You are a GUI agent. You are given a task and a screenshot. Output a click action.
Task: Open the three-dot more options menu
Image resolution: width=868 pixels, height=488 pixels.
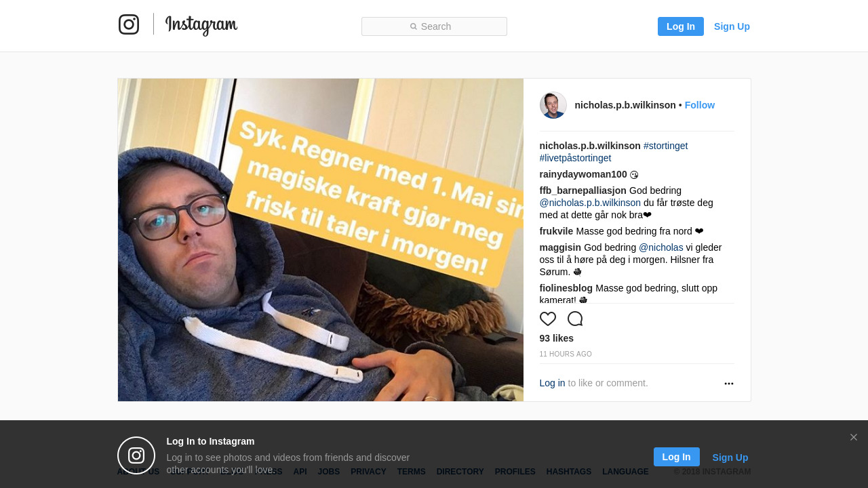[729, 384]
